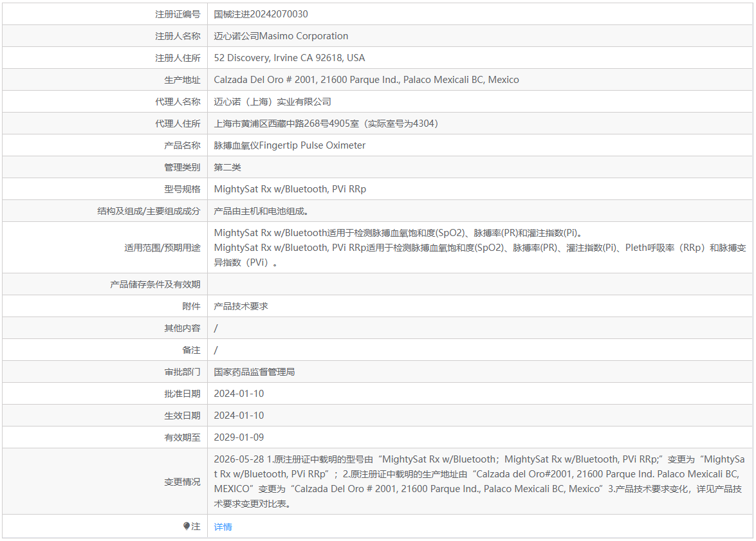Select the text 产品由主机和电池组成。
Viewport: 756px width, 541px height.
click(x=261, y=211)
